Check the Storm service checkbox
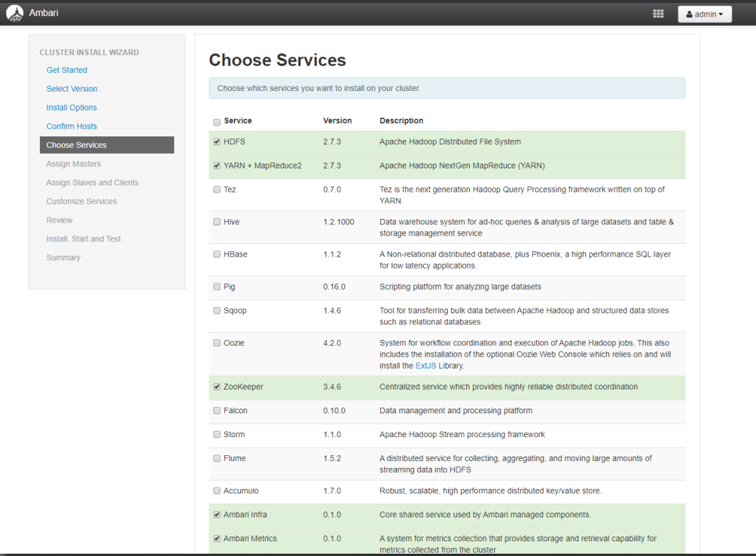This screenshot has height=556, width=756. (217, 434)
